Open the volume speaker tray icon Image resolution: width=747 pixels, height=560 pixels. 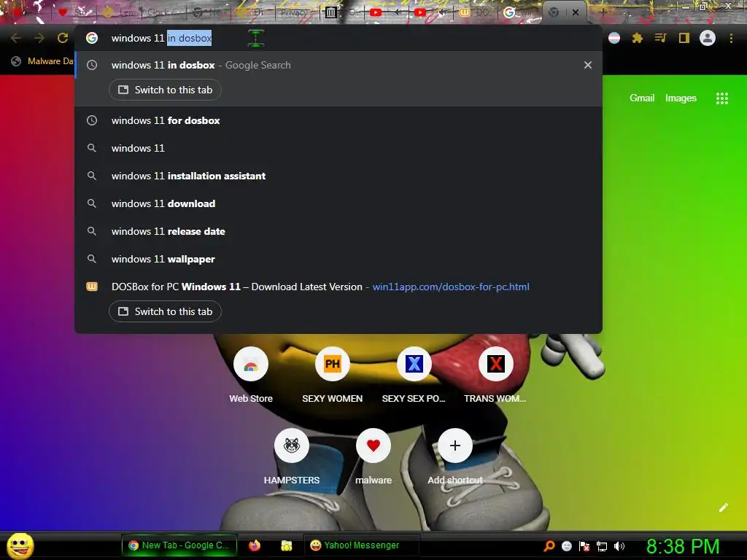click(x=619, y=546)
